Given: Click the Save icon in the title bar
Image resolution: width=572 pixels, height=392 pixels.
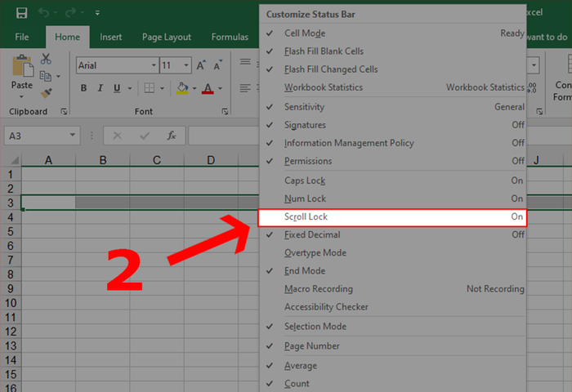Looking at the screenshot, I should (21, 13).
